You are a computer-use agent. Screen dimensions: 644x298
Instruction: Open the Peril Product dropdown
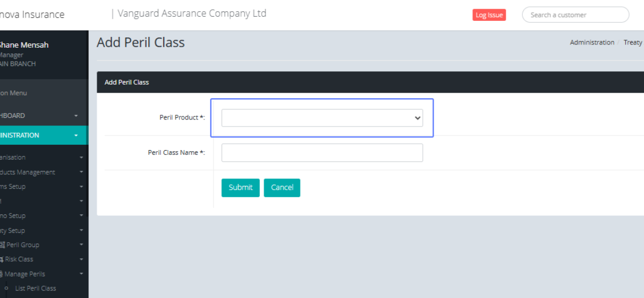322,118
